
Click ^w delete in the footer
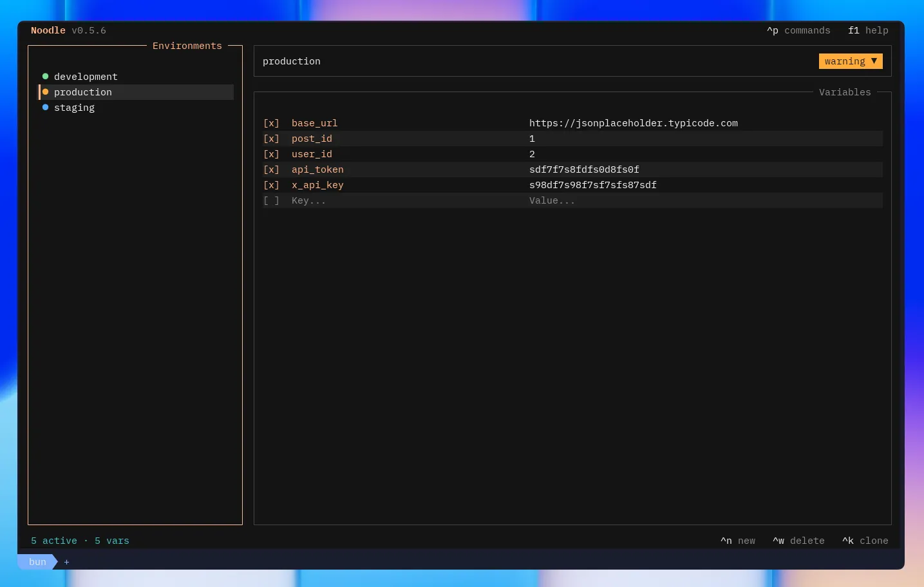pyautogui.click(x=798, y=541)
